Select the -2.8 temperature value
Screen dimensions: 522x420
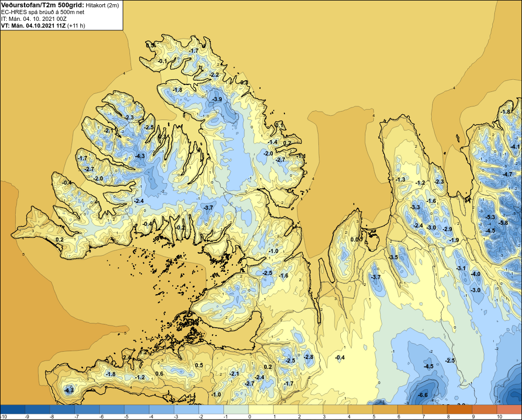309,357
